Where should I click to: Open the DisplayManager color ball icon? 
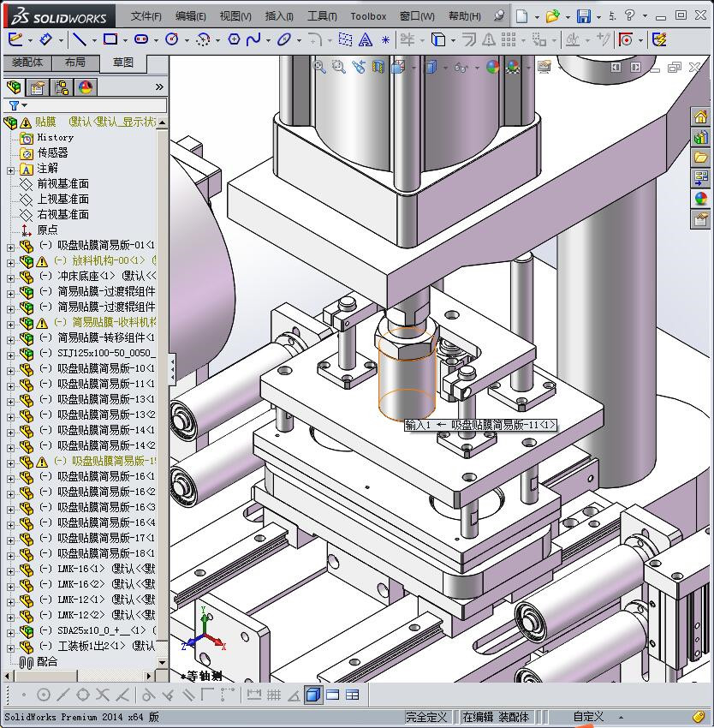pyautogui.click(x=86, y=87)
